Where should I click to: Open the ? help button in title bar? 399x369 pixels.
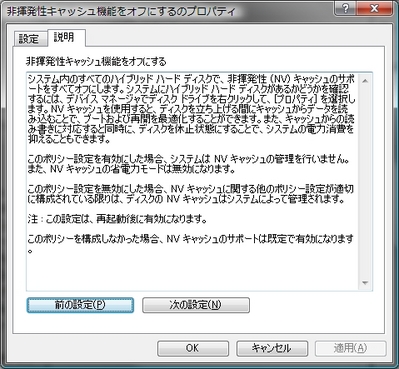pyautogui.click(x=345, y=8)
